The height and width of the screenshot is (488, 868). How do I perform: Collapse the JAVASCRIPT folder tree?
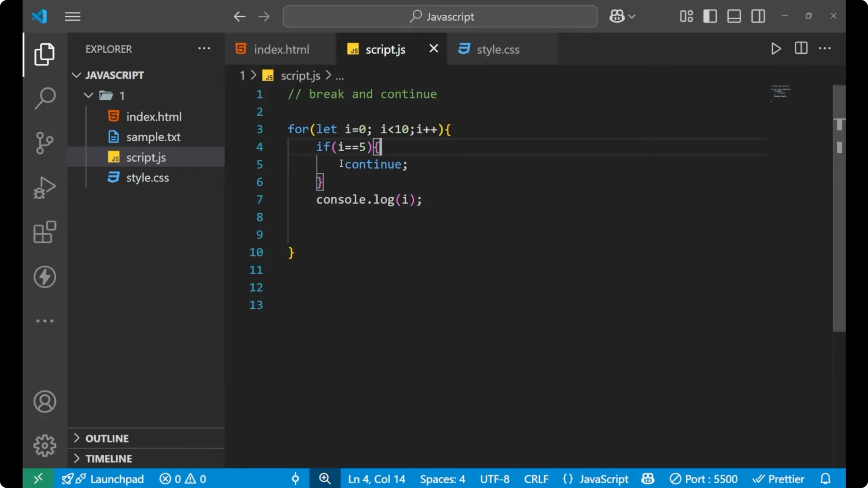pos(76,75)
